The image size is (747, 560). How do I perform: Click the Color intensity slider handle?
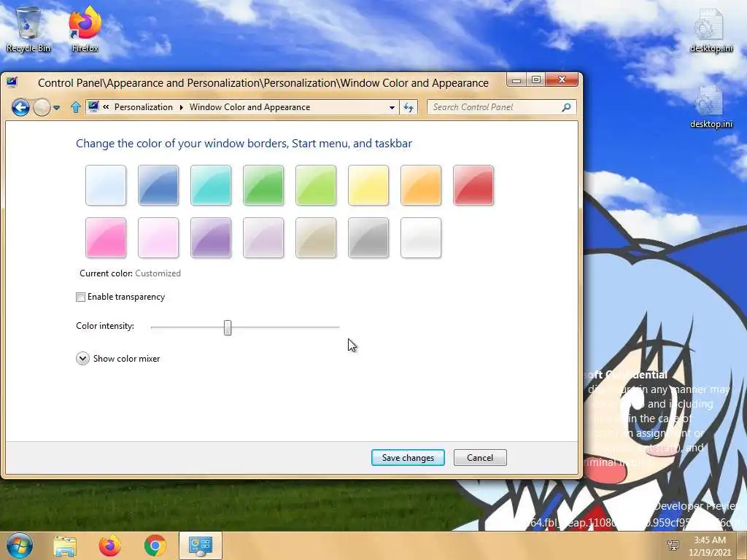point(228,327)
